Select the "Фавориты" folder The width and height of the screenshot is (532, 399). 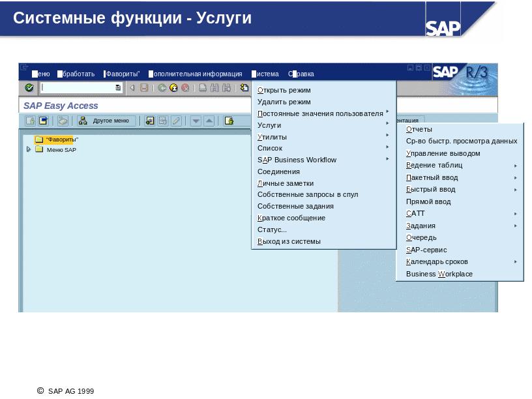pyautogui.click(x=57, y=140)
